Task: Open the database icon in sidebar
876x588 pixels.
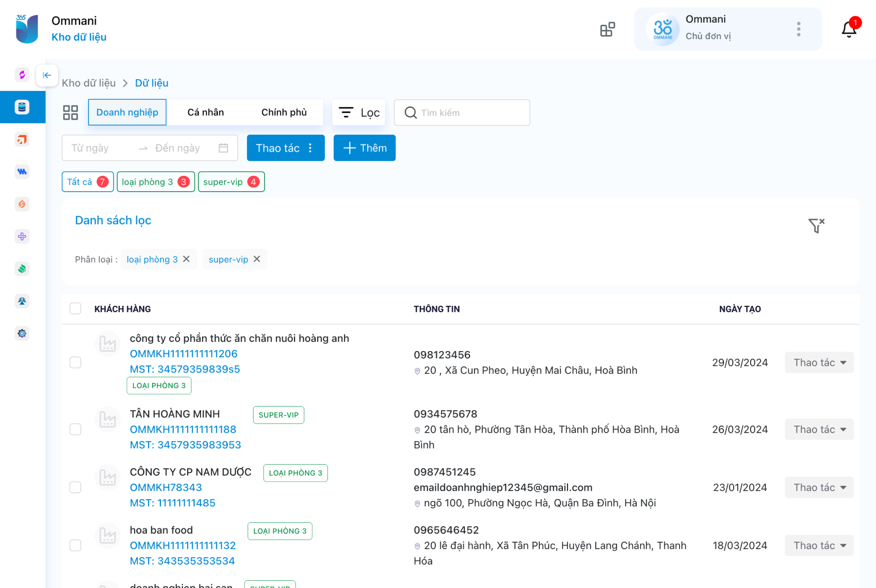Action: click(22, 107)
